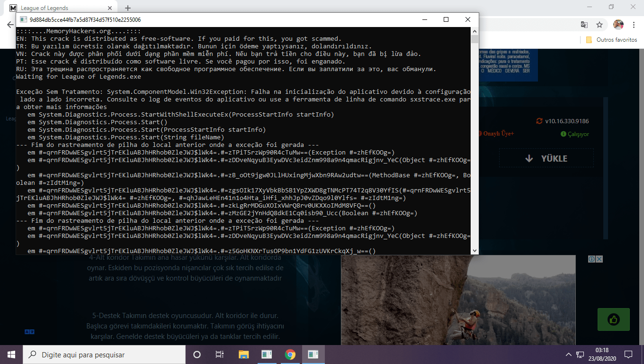Click the console scrollbar up arrow
The height and width of the screenshot is (364, 644).
point(474,31)
